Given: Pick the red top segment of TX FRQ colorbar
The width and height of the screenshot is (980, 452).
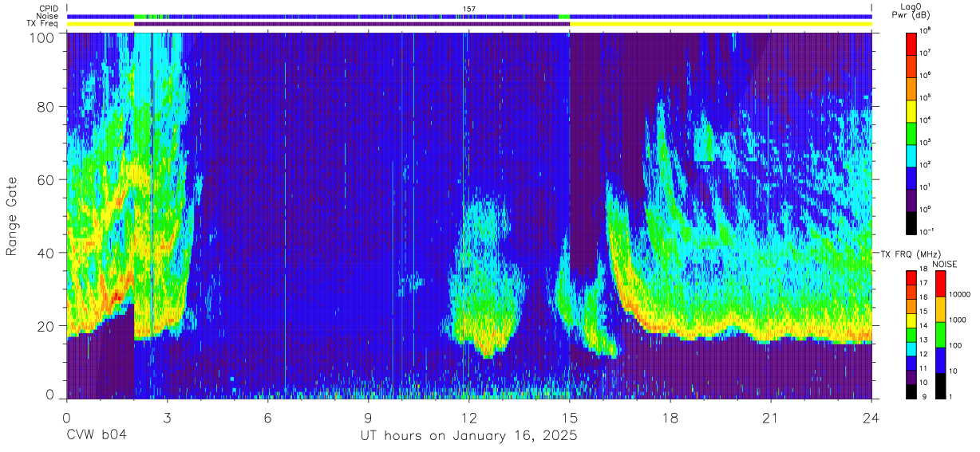Looking at the screenshot, I should [911, 277].
